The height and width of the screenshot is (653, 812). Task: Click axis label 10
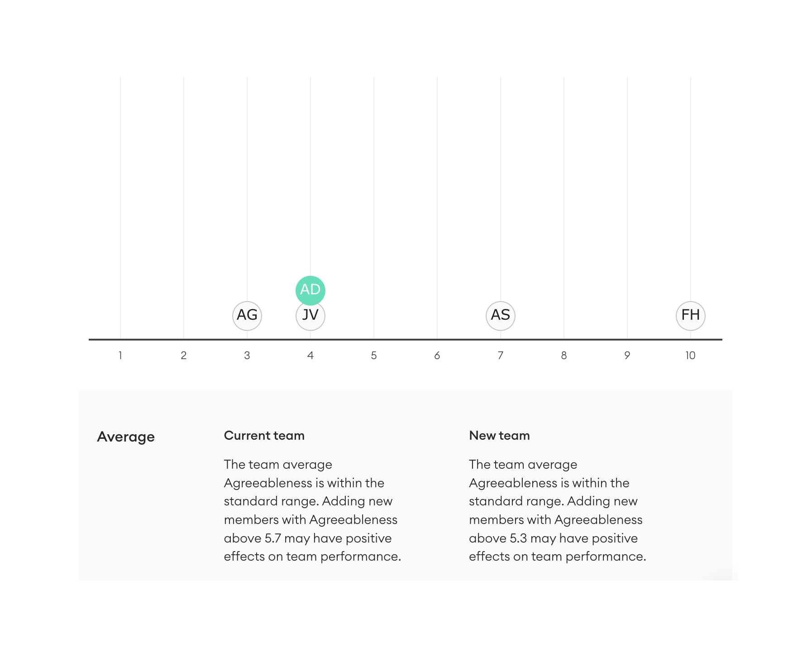point(690,355)
